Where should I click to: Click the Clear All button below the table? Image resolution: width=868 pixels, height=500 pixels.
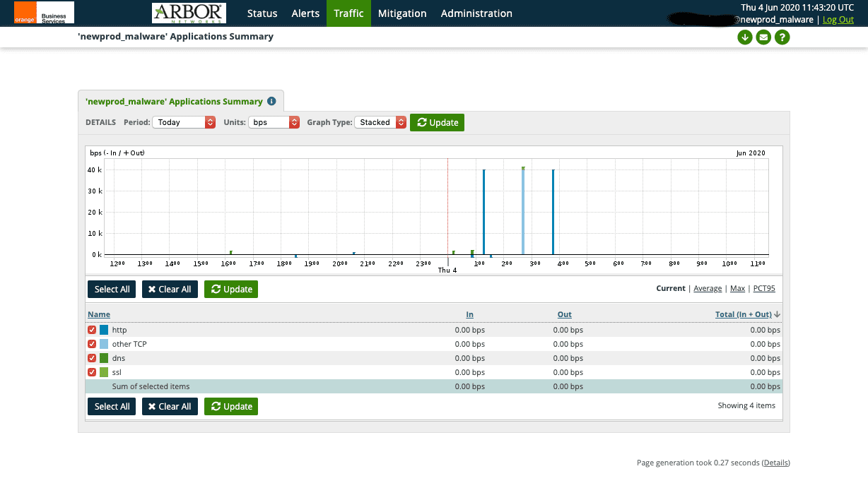(170, 406)
